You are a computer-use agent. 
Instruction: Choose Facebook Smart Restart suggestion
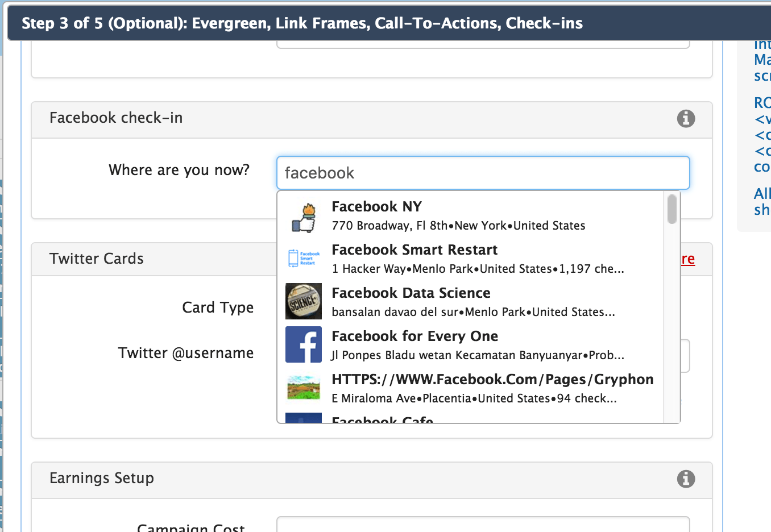coord(471,259)
